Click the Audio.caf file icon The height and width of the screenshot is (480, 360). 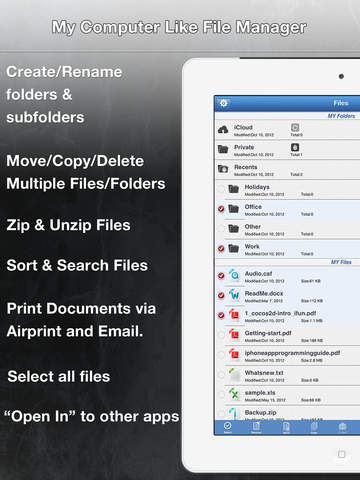click(234, 275)
